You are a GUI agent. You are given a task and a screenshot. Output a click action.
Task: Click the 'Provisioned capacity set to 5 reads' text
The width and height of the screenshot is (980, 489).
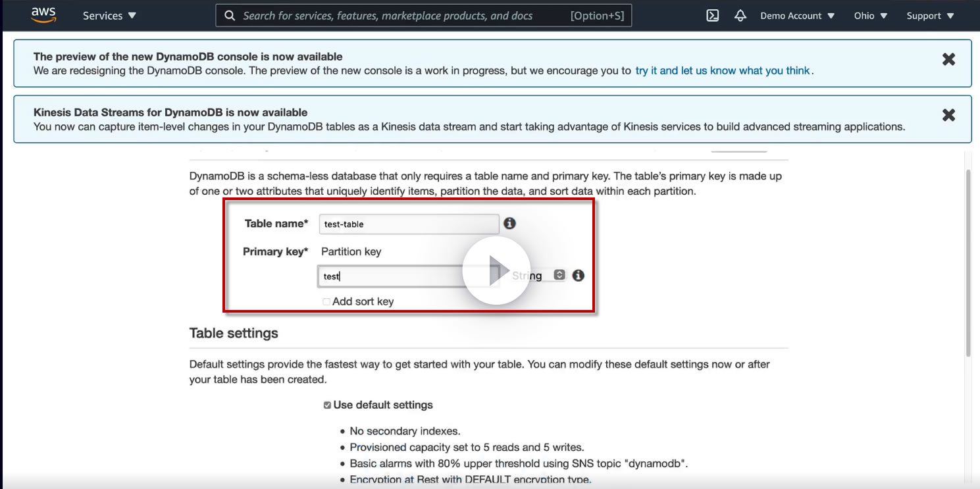click(467, 448)
